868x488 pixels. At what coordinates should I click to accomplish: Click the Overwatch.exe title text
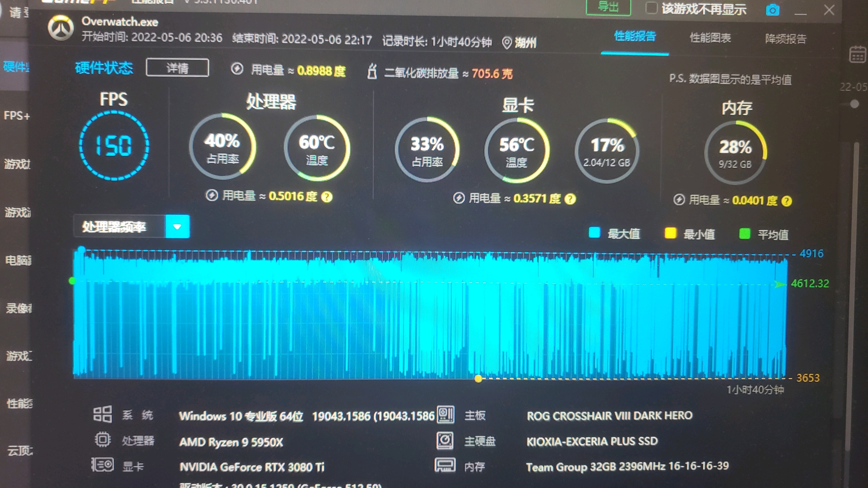coord(120,21)
